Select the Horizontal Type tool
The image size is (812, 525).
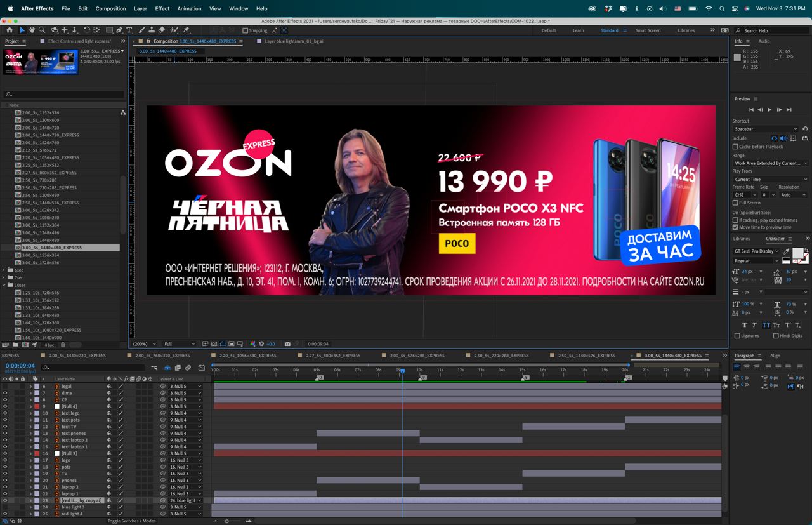coord(129,30)
